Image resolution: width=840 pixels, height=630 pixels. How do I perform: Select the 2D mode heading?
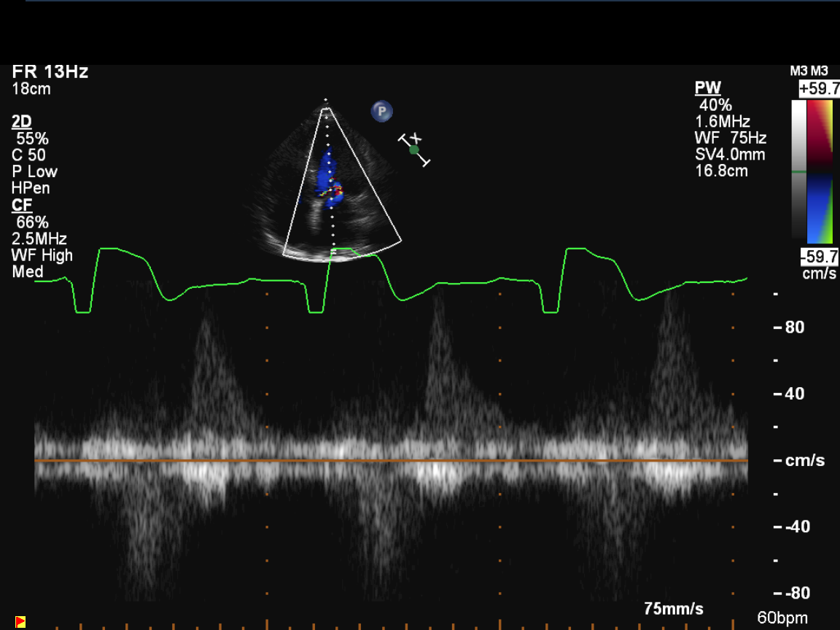click(22, 122)
